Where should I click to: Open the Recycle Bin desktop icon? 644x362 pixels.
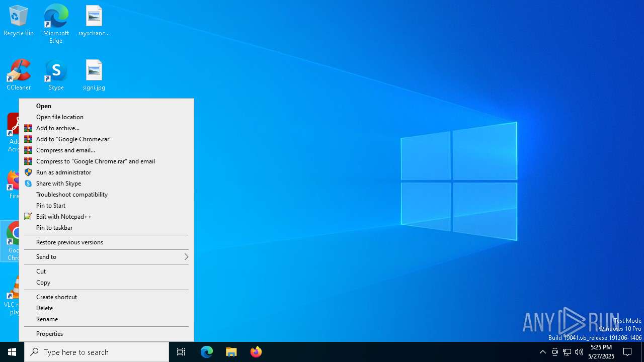click(x=19, y=21)
